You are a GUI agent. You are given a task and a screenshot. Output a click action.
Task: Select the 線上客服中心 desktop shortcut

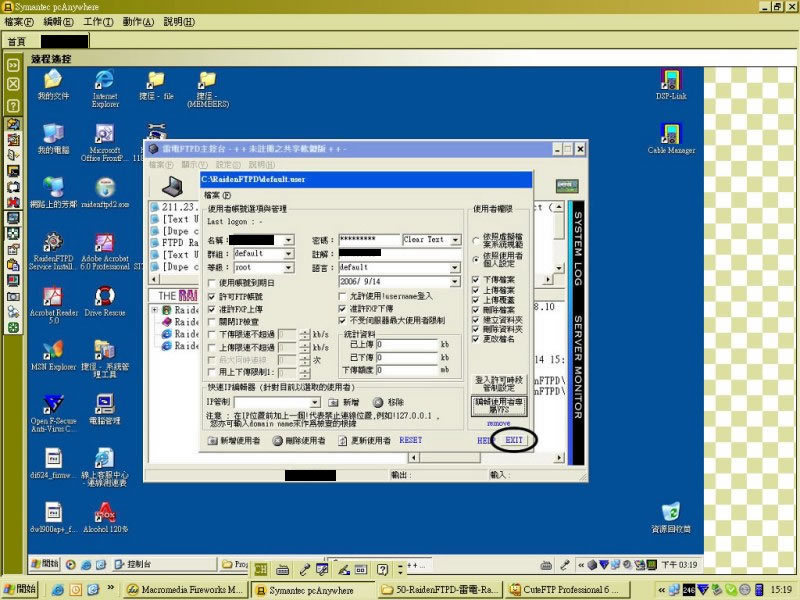point(105,467)
